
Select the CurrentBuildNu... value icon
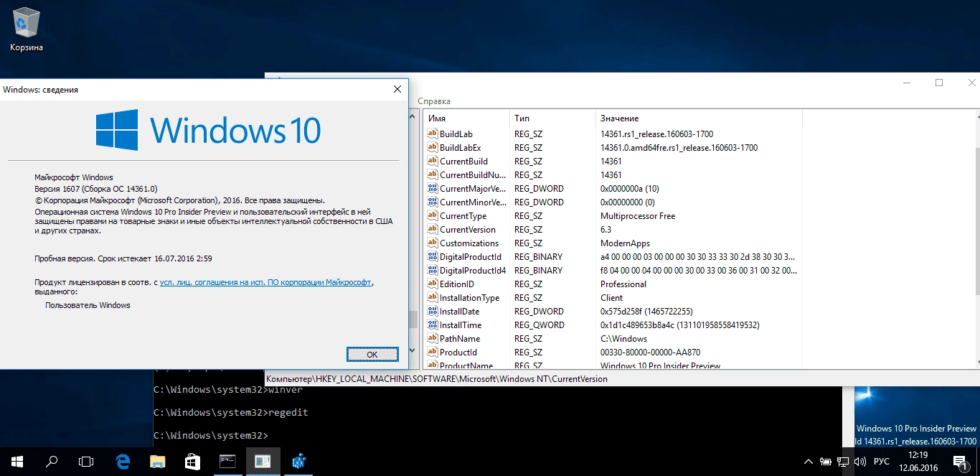[x=433, y=175]
